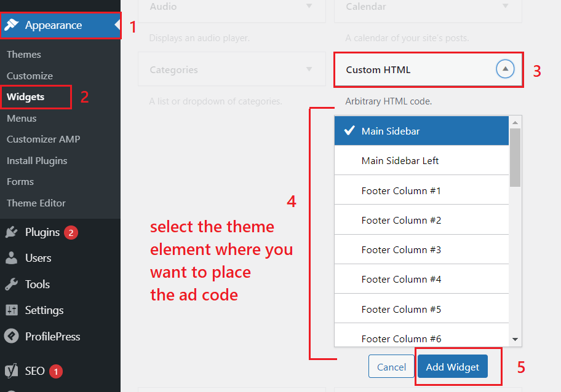The height and width of the screenshot is (392, 561).
Task: Click the Add Widget button
Action: pos(452,366)
